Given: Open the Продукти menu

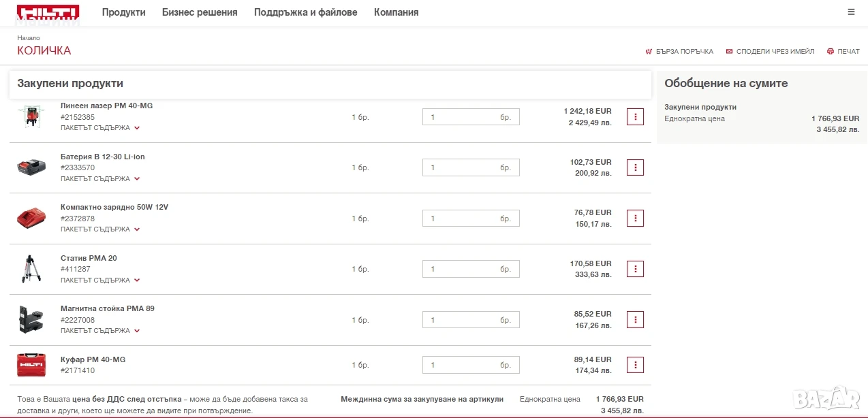Looking at the screenshot, I should [124, 12].
